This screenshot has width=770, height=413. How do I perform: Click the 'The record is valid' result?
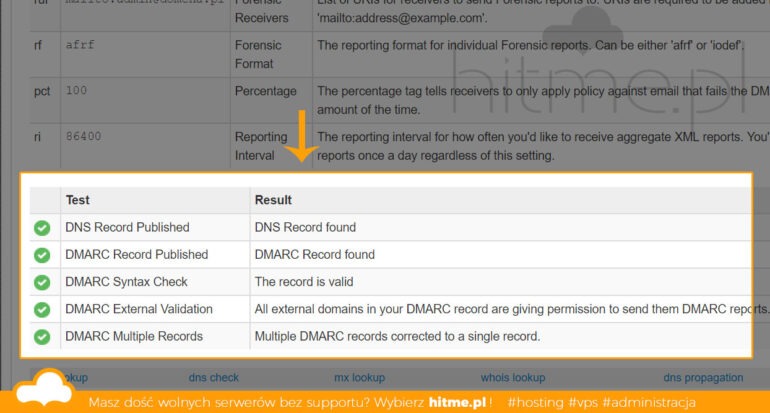(303, 282)
